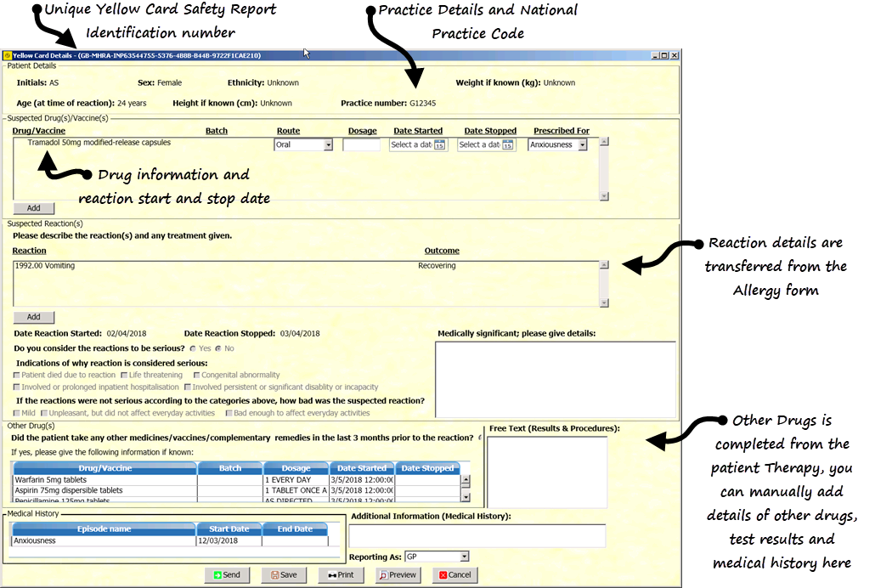Open the Prescribed For dropdown
Screen dimensions: 875x588
582,145
